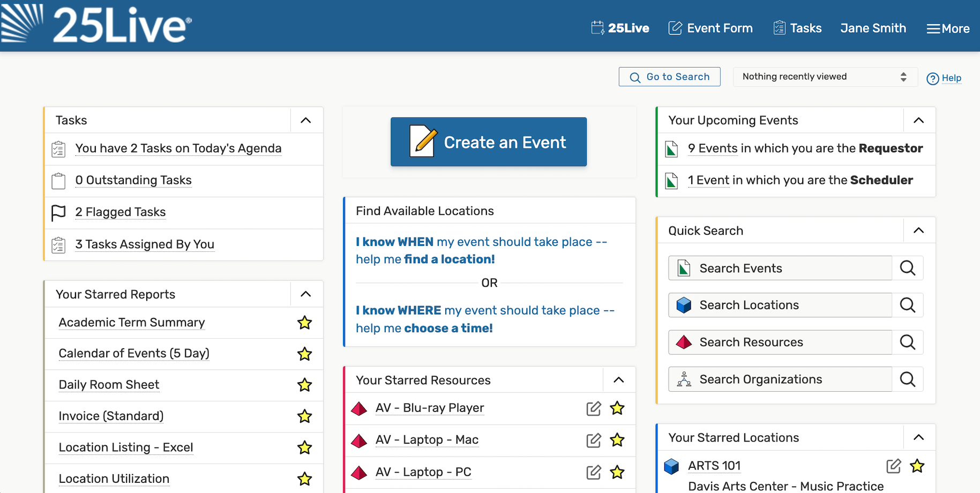This screenshot has width=980, height=493.
Task: Unstar the AV - Blu-ray Player resource
Action: point(617,408)
